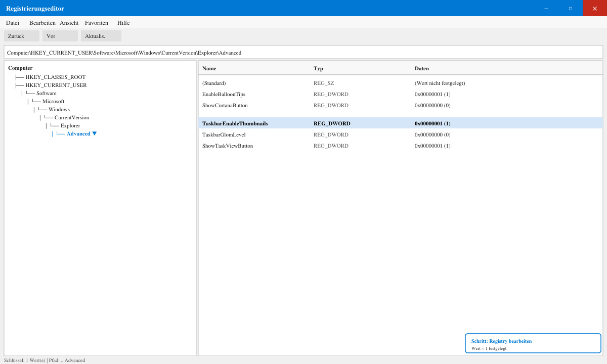Select the Explorer key
This screenshot has height=364, width=607.
[x=70, y=125]
